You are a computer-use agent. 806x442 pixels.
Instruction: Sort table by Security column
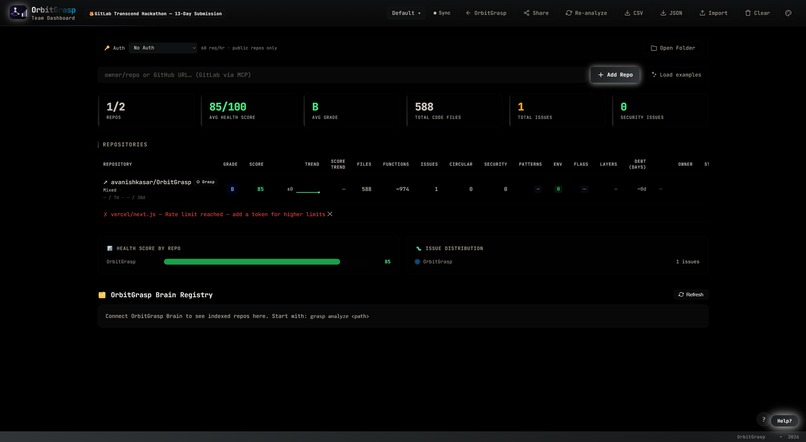coord(496,164)
